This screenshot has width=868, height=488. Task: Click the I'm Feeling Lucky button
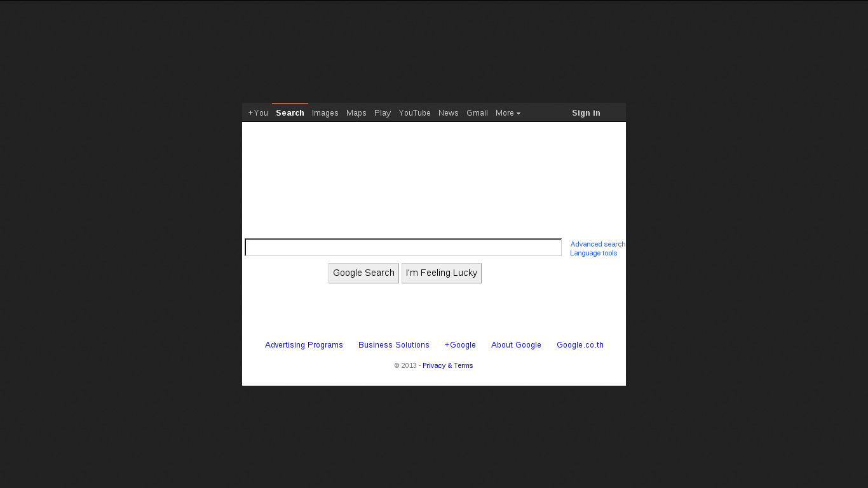point(442,273)
